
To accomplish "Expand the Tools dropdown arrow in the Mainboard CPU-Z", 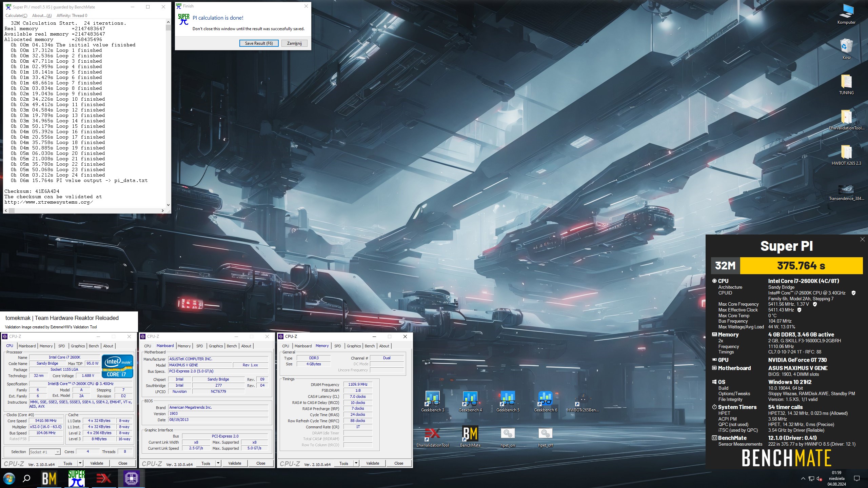I will pyautogui.click(x=218, y=463).
